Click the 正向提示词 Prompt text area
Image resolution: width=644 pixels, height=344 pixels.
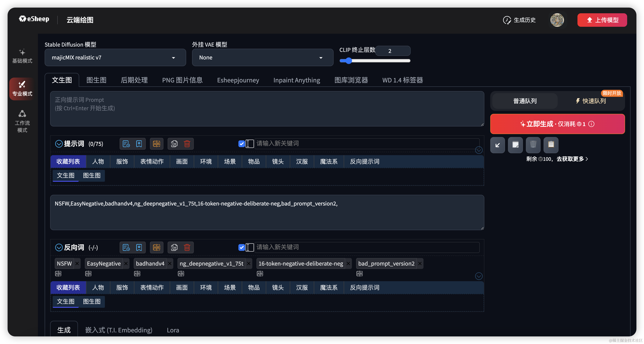(267, 109)
